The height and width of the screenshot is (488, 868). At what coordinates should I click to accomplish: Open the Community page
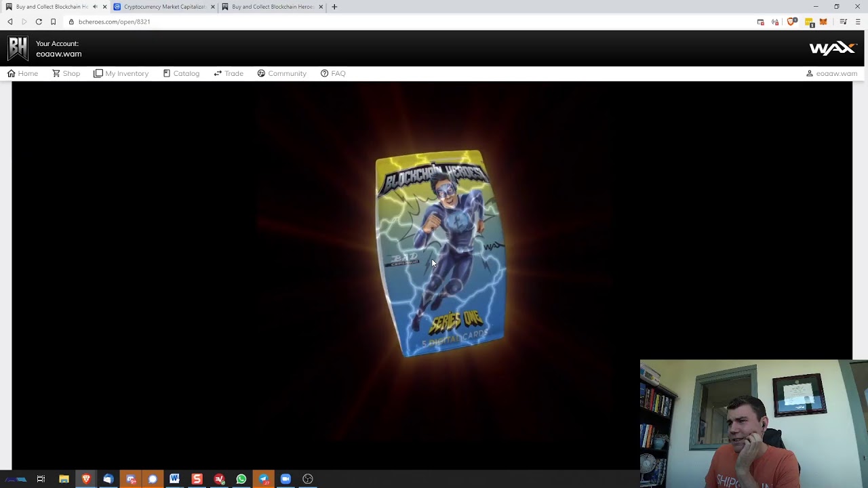[281, 73]
